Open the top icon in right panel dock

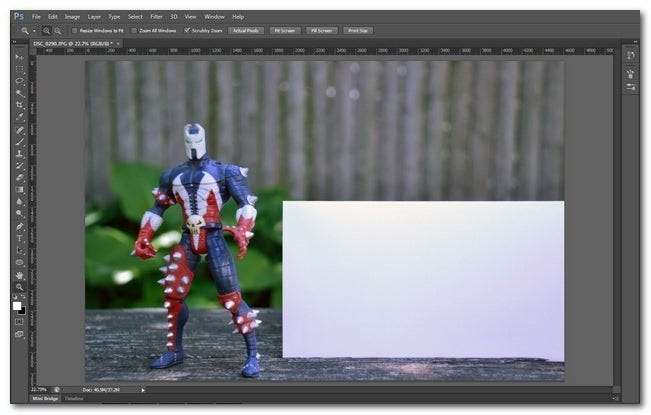pos(630,55)
